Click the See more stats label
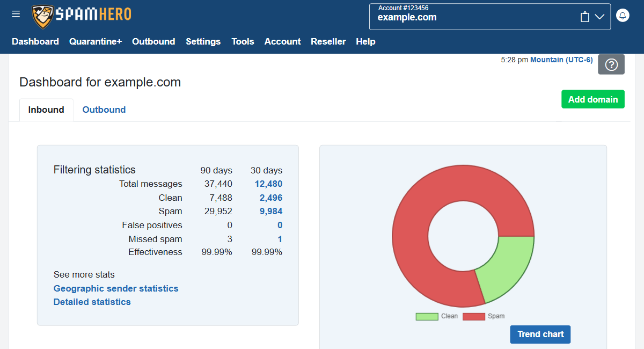This screenshot has width=644, height=349. (x=84, y=274)
